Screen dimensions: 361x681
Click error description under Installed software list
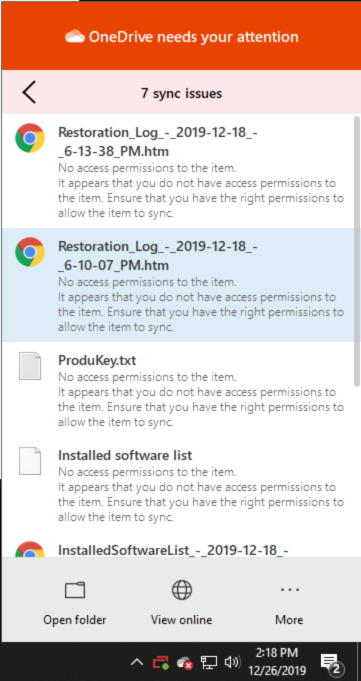[x=201, y=494]
